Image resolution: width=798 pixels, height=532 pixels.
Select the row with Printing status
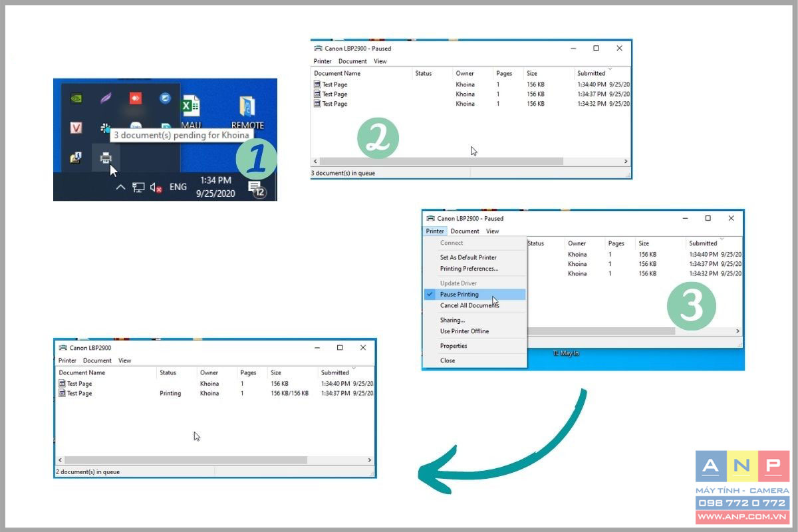coord(215,393)
